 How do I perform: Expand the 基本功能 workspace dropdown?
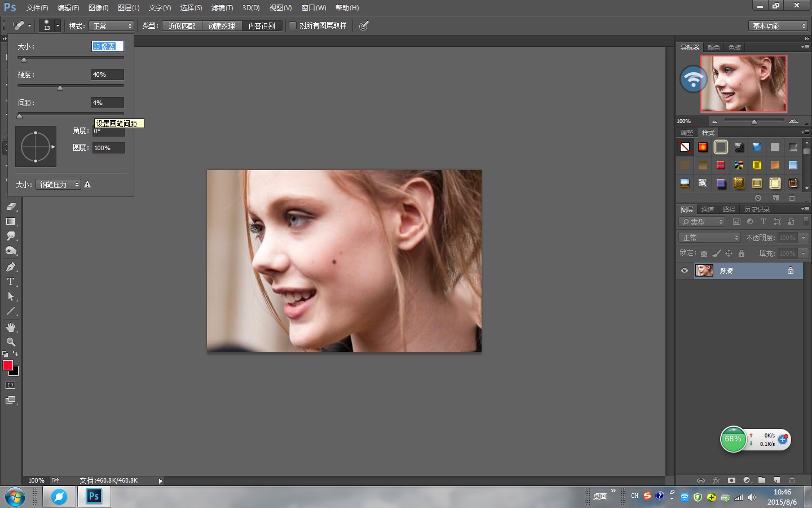(779, 26)
